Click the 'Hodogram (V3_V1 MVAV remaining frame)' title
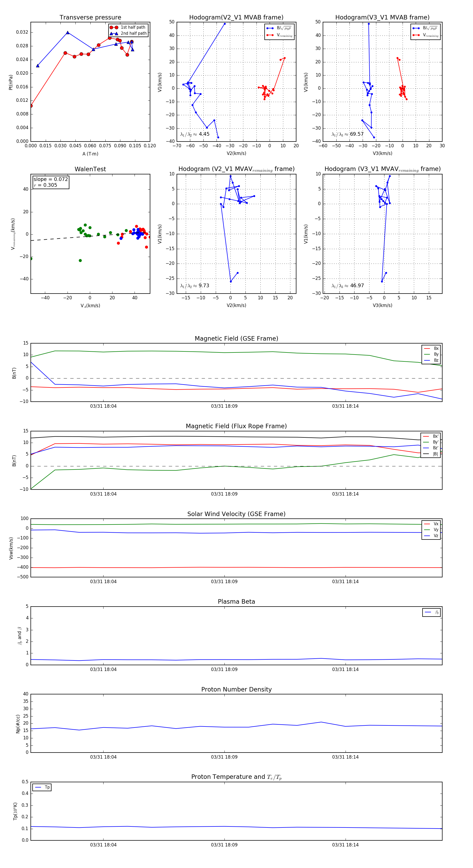The image size is (473, 868). (382, 169)
